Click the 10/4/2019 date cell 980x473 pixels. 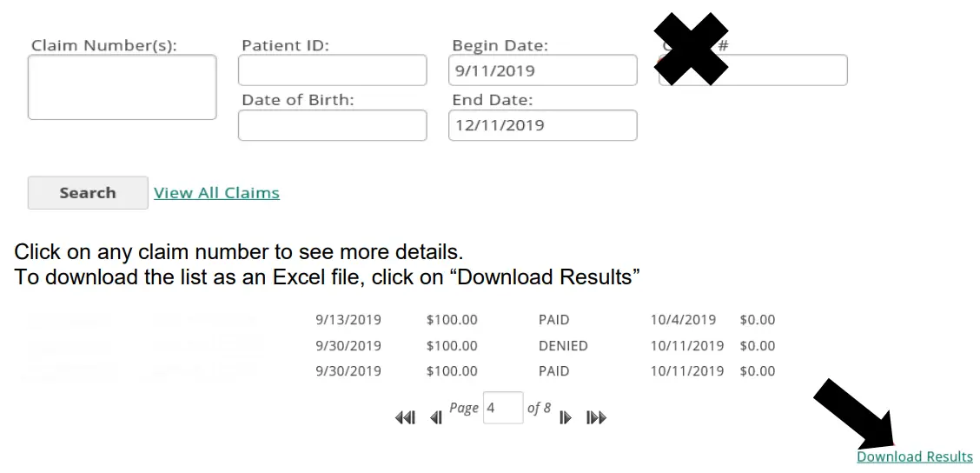pos(683,320)
